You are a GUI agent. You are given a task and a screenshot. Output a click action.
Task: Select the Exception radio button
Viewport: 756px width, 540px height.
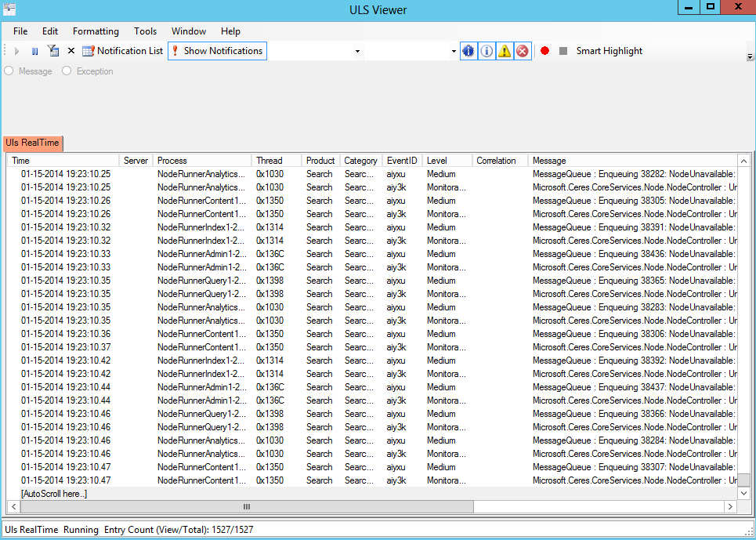67,71
